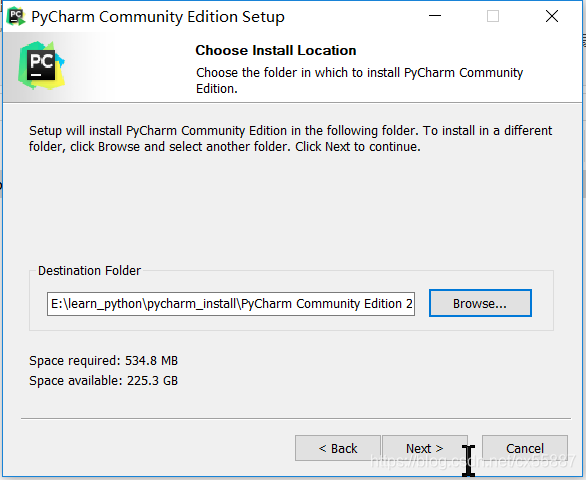Screen dimensions: 586x480
Task: Click the 'Choose Install Location' heading
Action: [x=276, y=50]
